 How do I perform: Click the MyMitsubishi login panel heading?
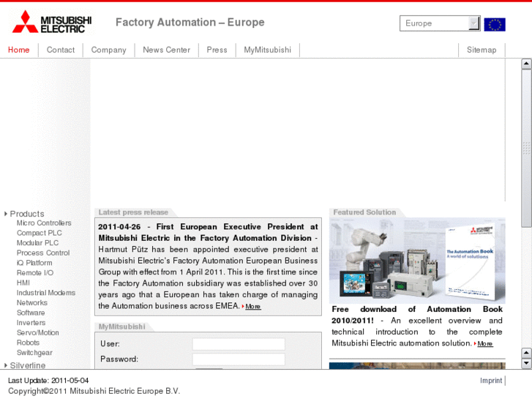pyautogui.click(x=121, y=327)
